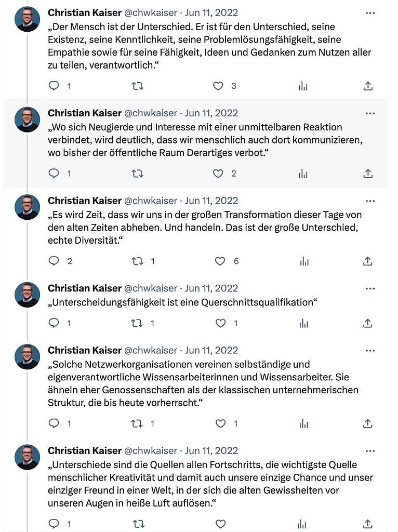
Task: Like the "Es wird Zeit" tweet
Action: 220,261
